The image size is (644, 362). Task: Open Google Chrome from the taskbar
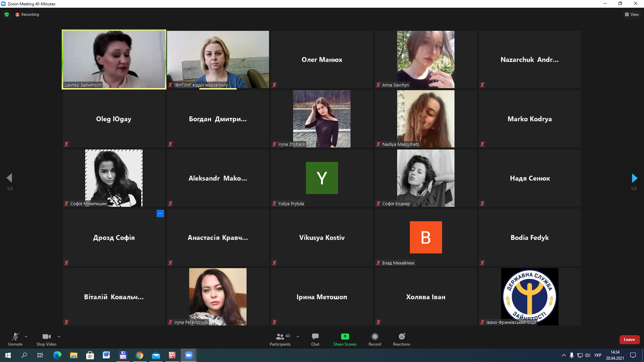(140, 355)
